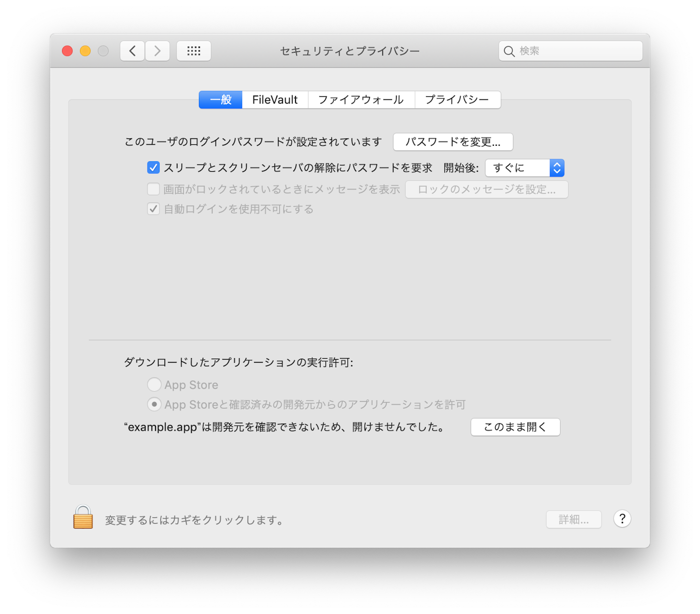Viewport: 700px width, 614px height.
Task: Expand the 開始後 selection menu
Action: [520, 168]
